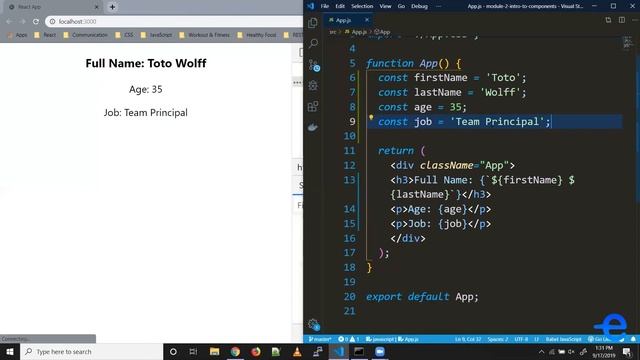Viewport: 640px width, 360px height.
Task: Open the notifications bell in status bar
Action: tap(633, 339)
